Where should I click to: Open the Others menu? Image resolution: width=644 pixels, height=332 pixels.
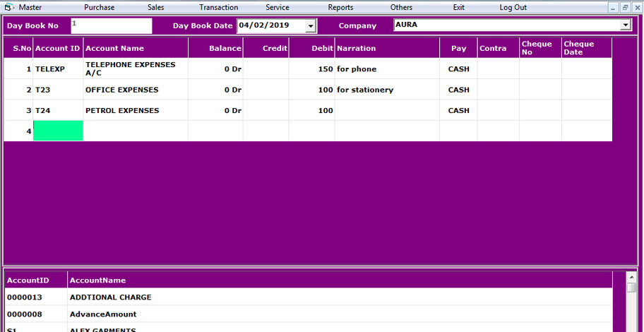[401, 7]
